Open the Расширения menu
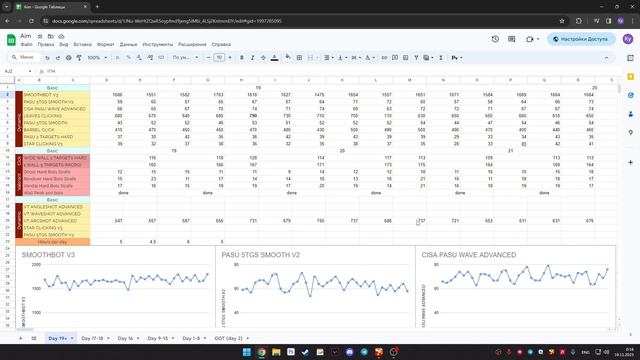The height and width of the screenshot is (360, 640). click(x=192, y=44)
